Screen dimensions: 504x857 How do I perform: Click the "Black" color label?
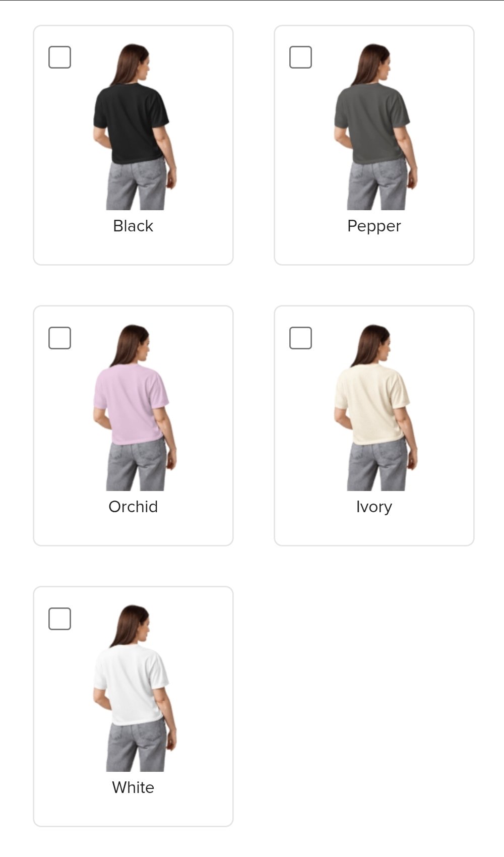point(133,226)
